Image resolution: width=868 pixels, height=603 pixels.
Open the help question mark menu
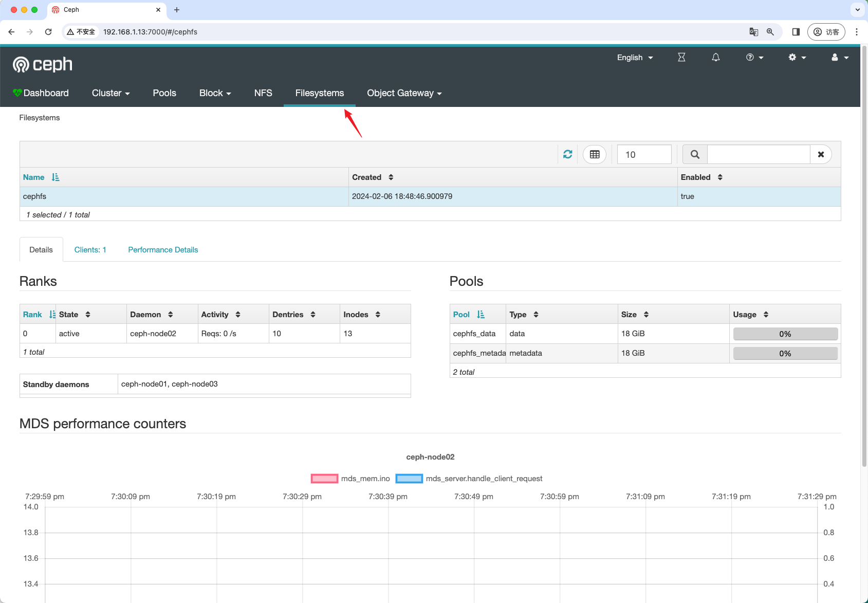click(754, 57)
